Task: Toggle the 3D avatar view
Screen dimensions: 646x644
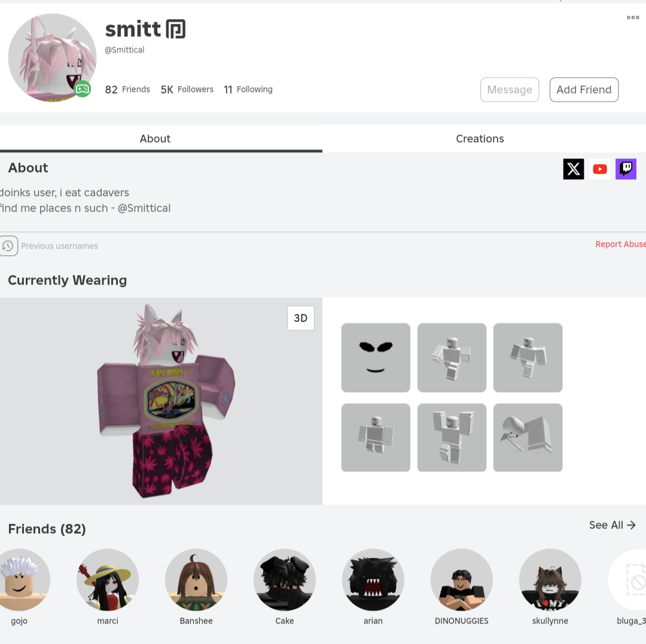Action: (x=301, y=318)
